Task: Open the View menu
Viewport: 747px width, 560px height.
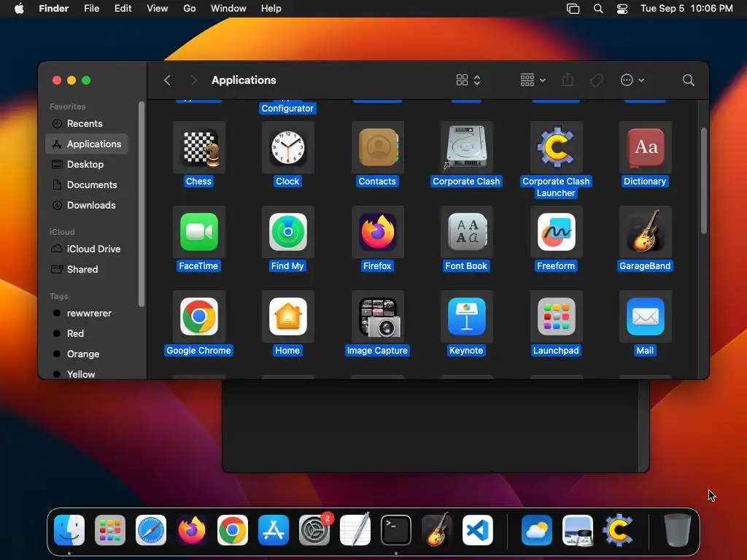Action: pyautogui.click(x=158, y=9)
